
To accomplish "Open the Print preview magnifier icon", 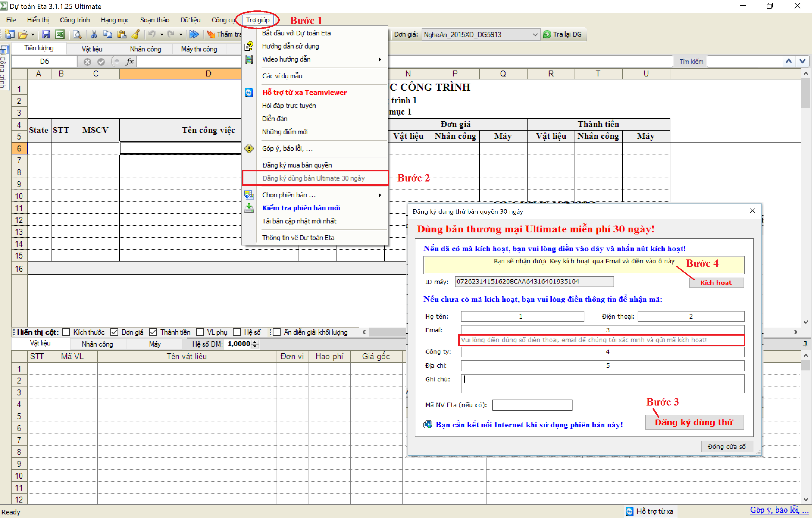I will [77, 34].
